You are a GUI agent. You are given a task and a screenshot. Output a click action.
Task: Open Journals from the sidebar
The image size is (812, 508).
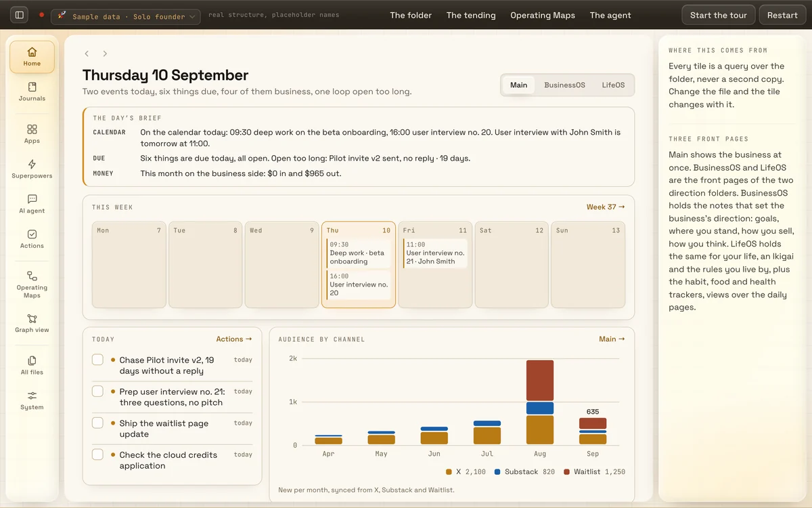pyautogui.click(x=32, y=92)
